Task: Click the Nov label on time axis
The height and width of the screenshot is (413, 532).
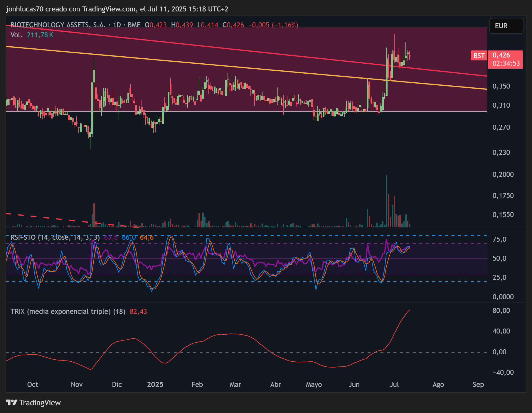Action: [x=77, y=385]
